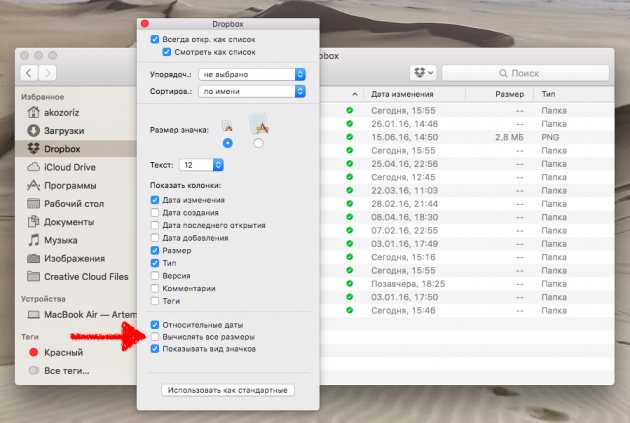Select the row dated 03.01.16, 17:50
This screenshot has width=630, height=423.
pyautogui.click(x=467, y=297)
